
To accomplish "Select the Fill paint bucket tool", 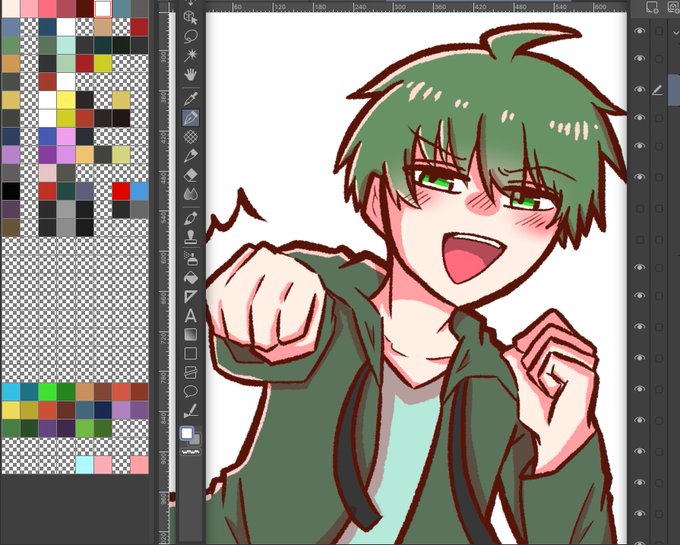I will [190, 277].
